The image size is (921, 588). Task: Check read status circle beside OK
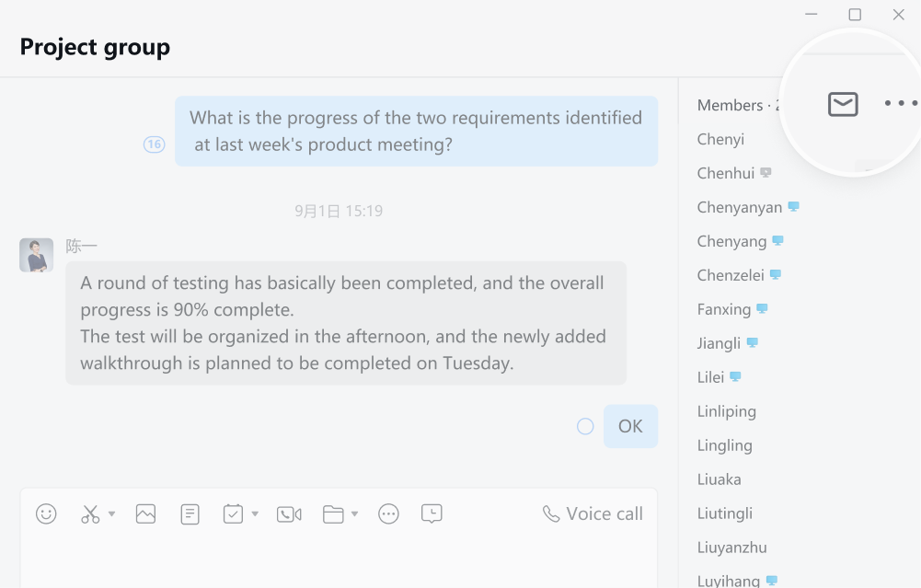[585, 426]
